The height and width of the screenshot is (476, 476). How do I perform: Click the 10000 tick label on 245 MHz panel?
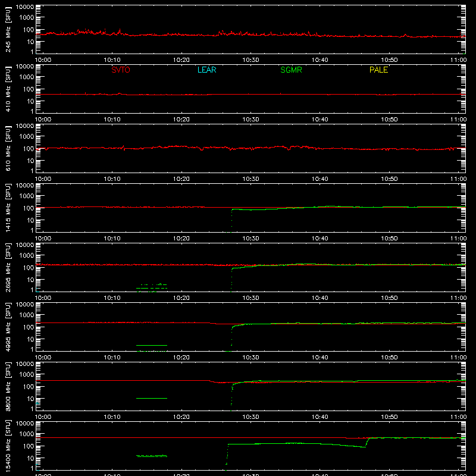25,7
